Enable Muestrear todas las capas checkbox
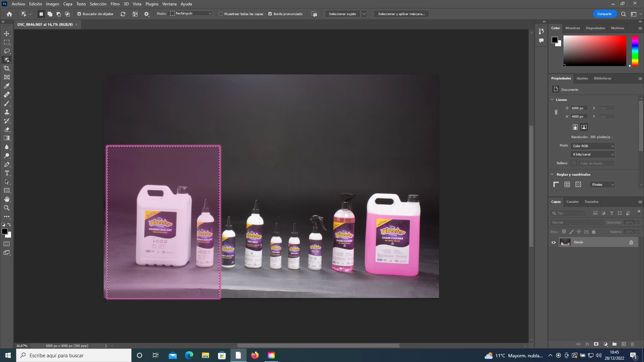The width and height of the screenshot is (644, 362). [221, 14]
